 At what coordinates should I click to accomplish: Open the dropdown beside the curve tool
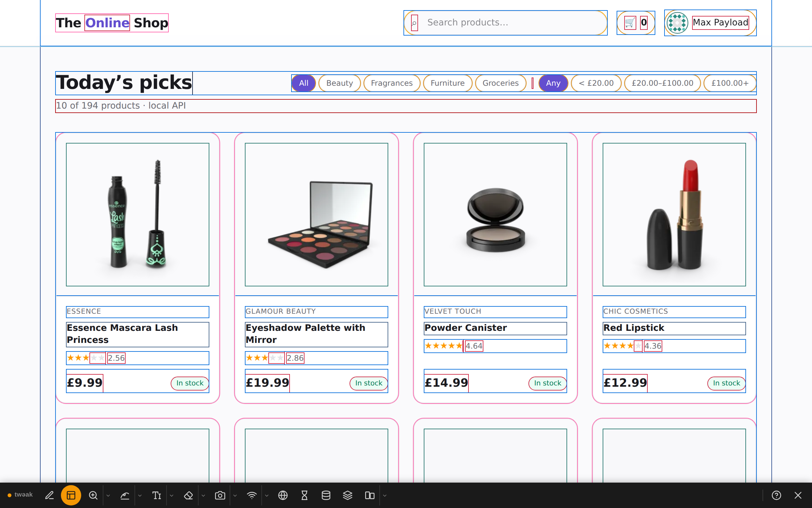140,495
